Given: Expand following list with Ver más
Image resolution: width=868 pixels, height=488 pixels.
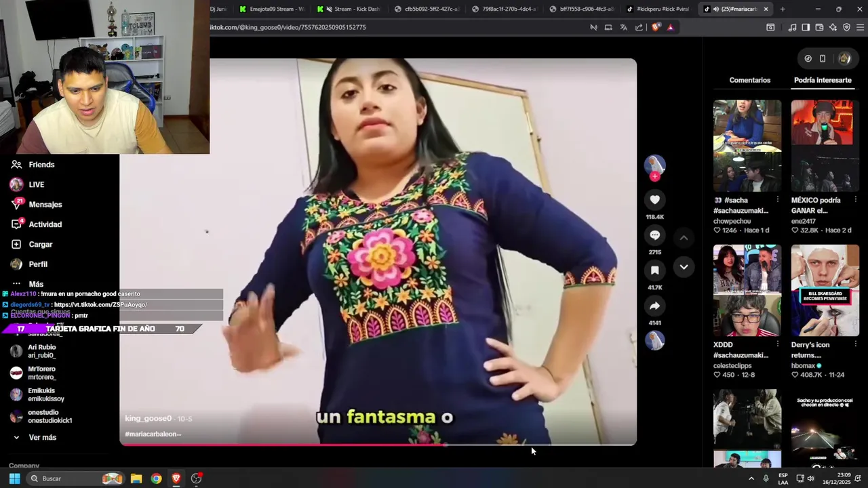Looking at the screenshot, I should point(42,437).
